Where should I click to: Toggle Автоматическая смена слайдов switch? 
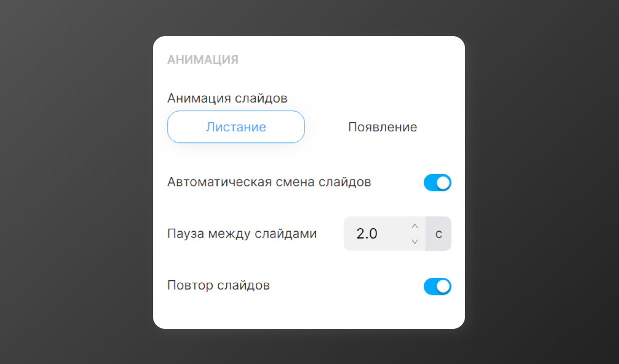coord(437,183)
